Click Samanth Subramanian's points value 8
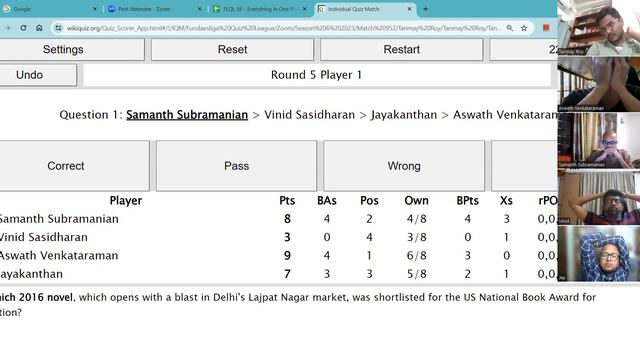The height and width of the screenshot is (360, 640). tap(287, 219)
